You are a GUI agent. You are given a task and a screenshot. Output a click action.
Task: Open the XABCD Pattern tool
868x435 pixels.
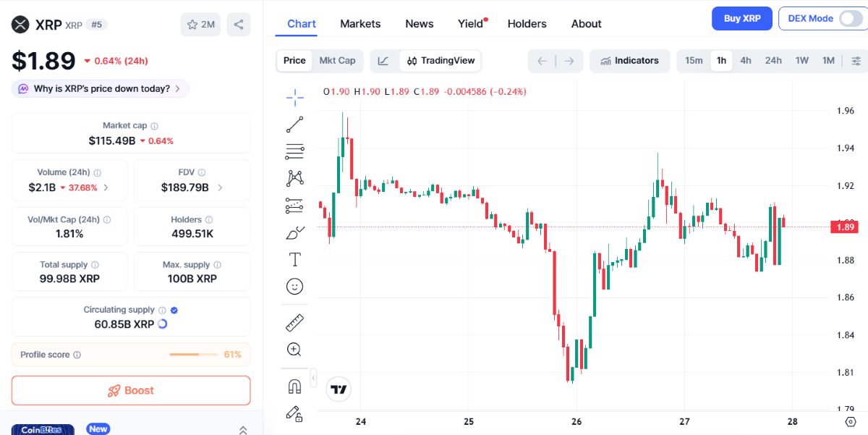coord(294,177)
